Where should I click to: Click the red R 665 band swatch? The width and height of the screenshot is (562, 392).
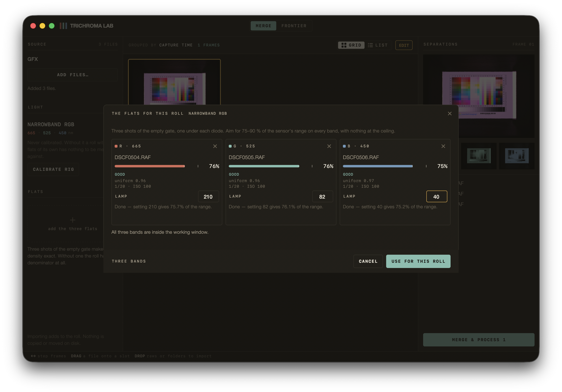(116, 146)
